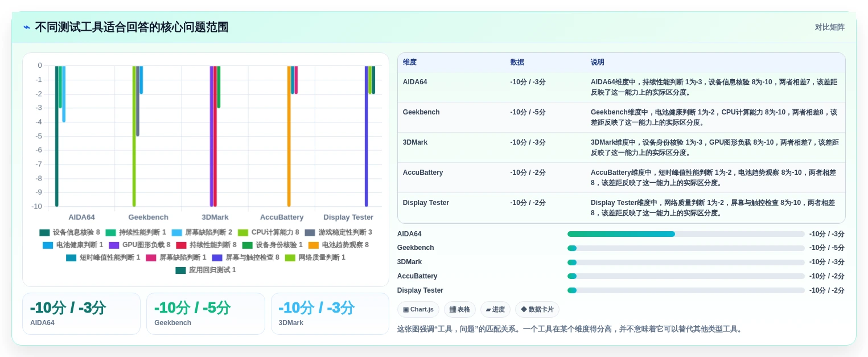The image size is (868, 357).
Task: Click the AIDA64 label on the chart axis
Action: [81, 217]
